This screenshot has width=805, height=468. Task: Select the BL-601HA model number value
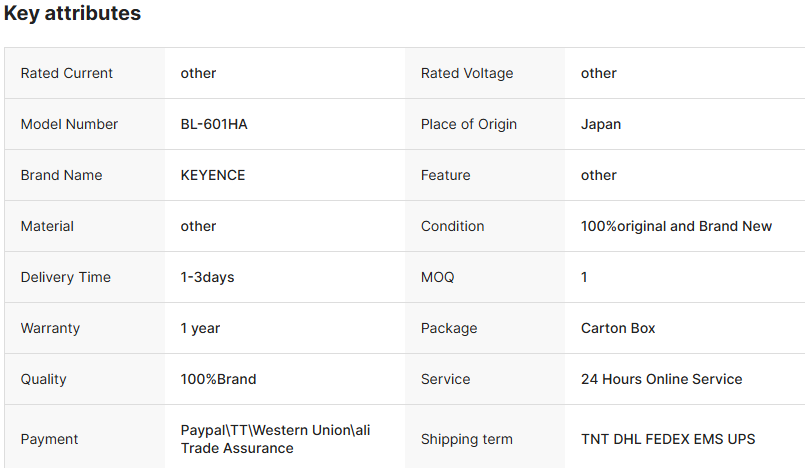(x=214, y=124)
